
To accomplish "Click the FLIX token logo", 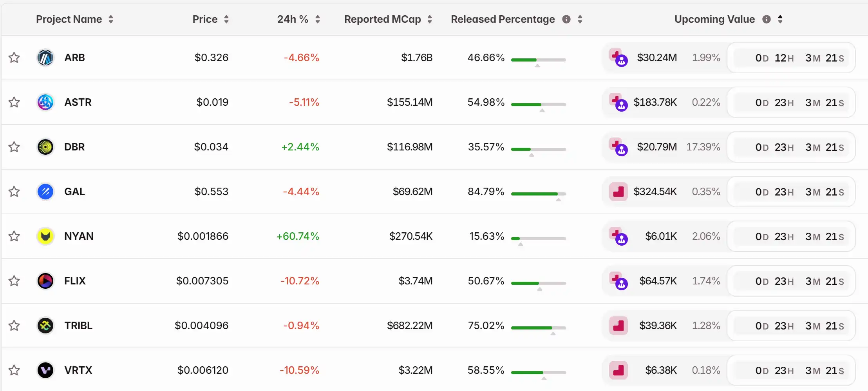I will (45, 281).
